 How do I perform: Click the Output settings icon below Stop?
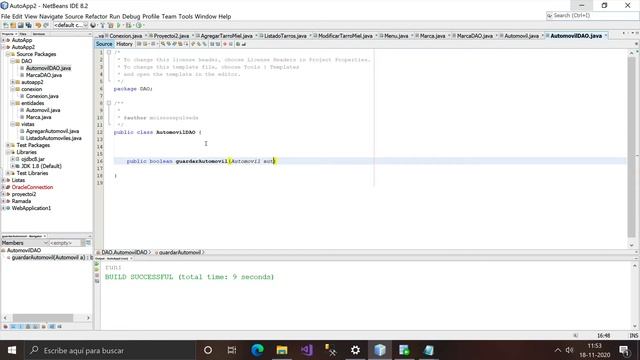(x=97, y=281)
